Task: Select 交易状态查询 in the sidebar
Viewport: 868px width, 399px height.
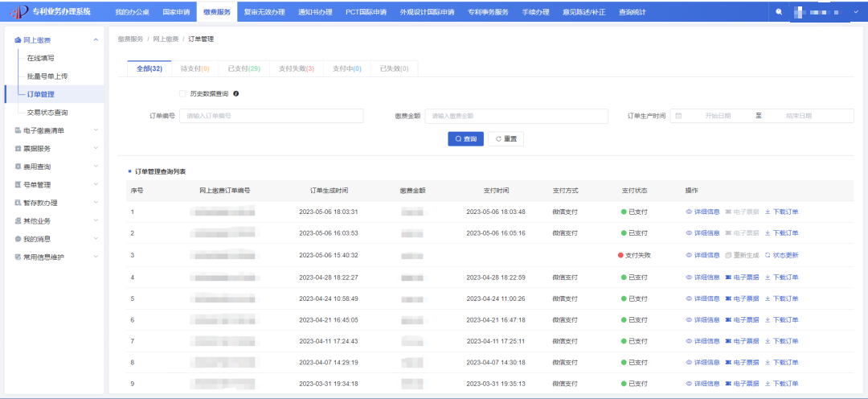Action: click(x=47, y=113)
